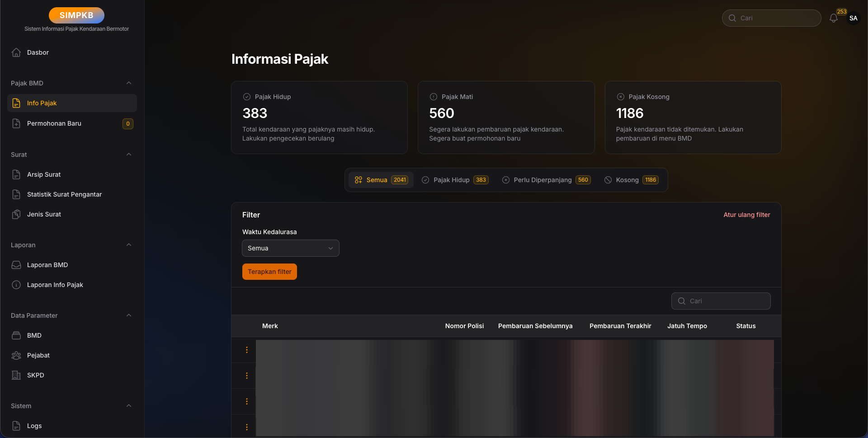Click the SIMPKB logo badge
Screen dimensions: 868x438
pos(76,15)
